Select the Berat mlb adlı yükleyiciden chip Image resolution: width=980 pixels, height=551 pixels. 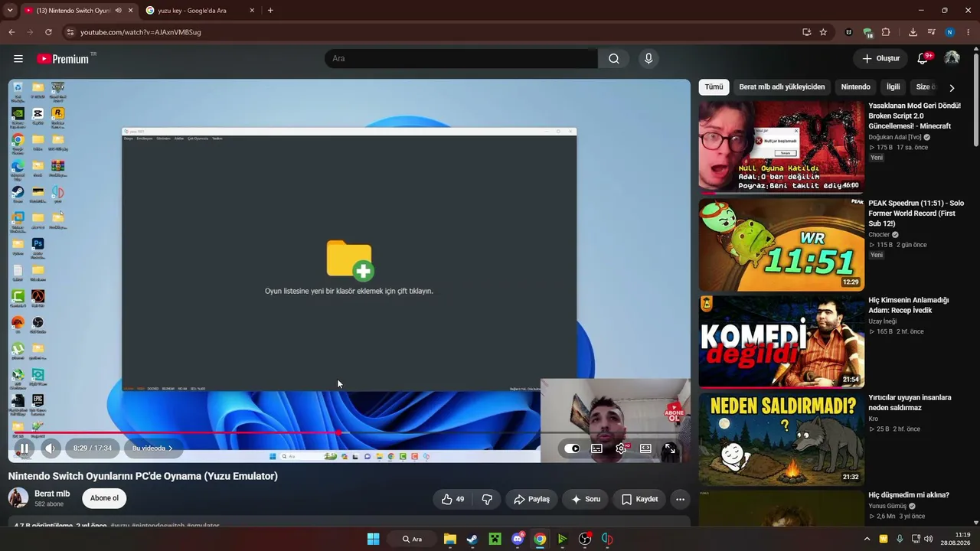tap(782, 87)
